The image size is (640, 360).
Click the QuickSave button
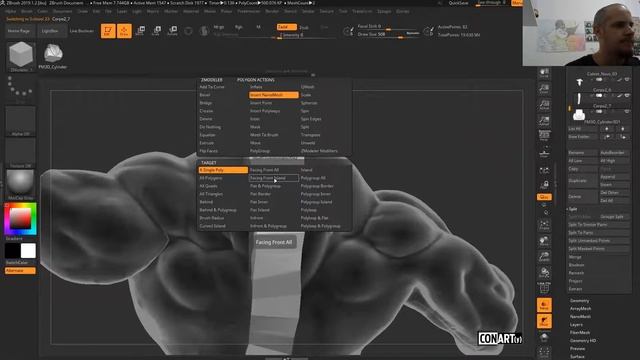tap(458, 3)
